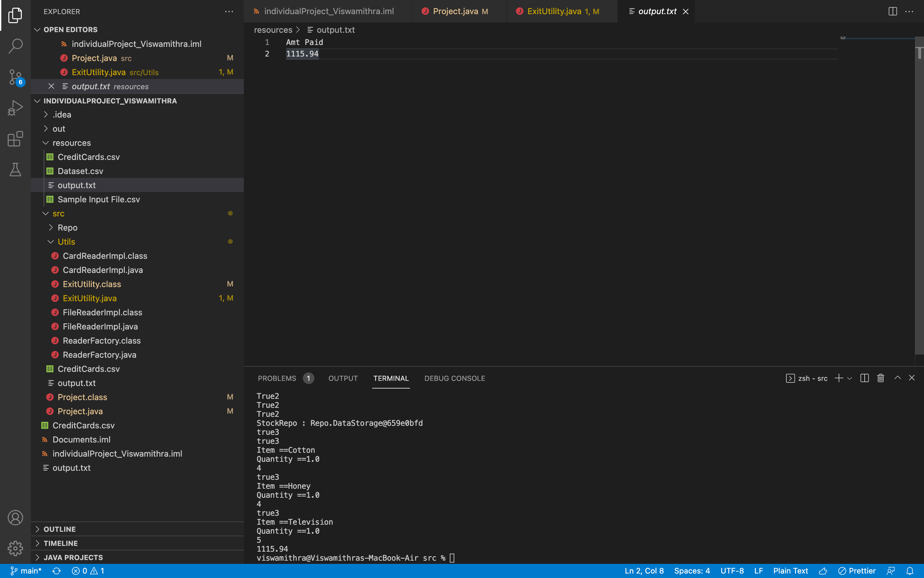The height and width of the screenshot is (578, 924).
Task: Expand the Java Projects section
Action: (38, 557)
